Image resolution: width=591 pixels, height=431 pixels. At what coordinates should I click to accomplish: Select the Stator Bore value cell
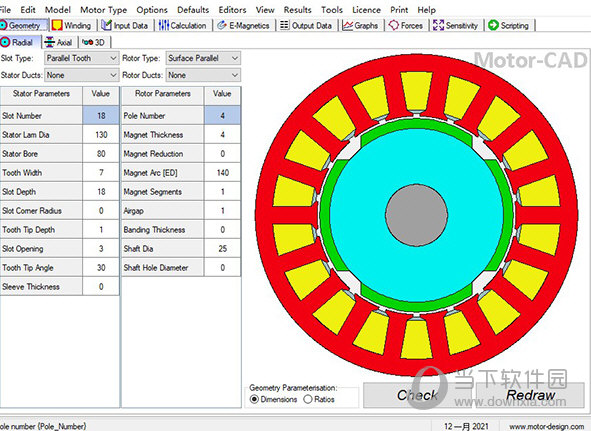coord(101,153)
